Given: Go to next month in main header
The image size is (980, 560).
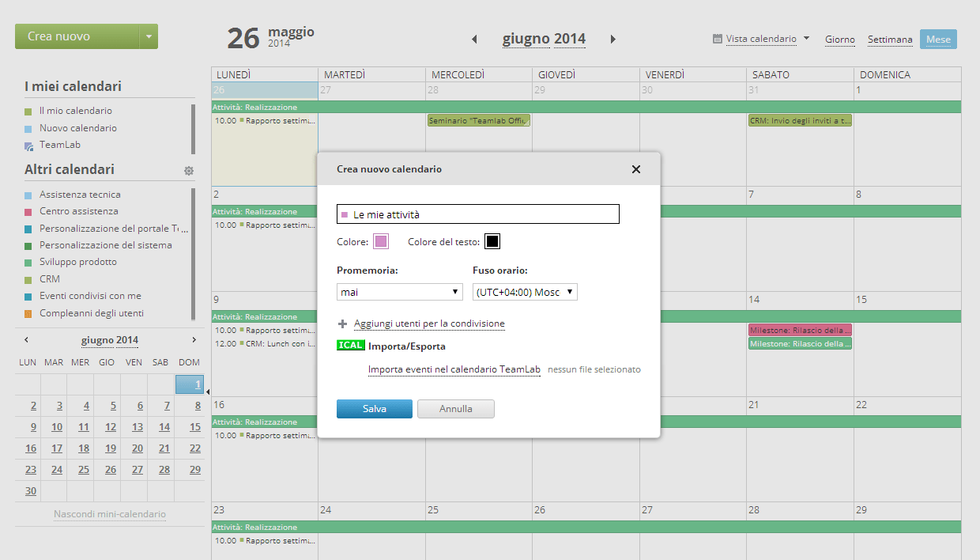Looking at the screenshot, I should pyautogui.click(x=612, y=39).
